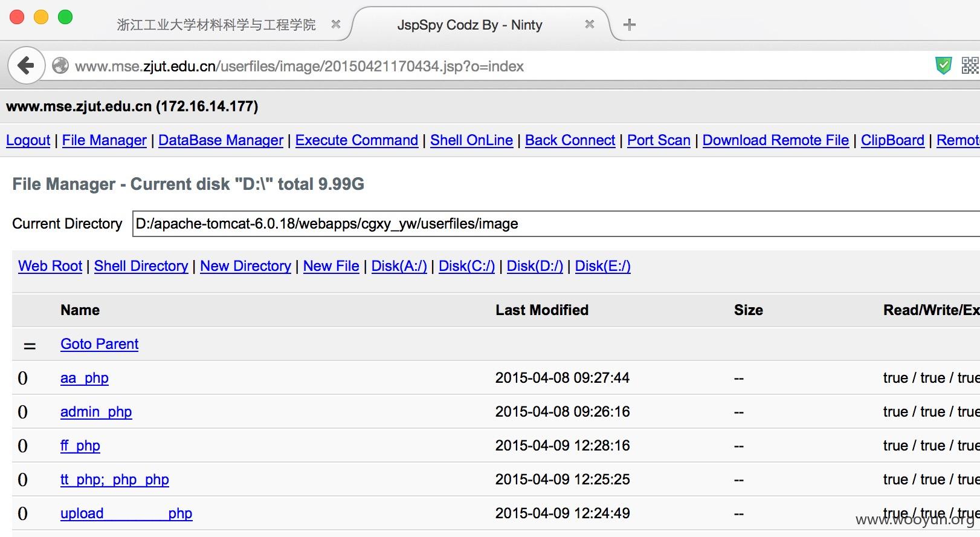Viewport: 980px width, 537px height.
Task: Click the QR code icon in address bar
Action: [970, 65]
